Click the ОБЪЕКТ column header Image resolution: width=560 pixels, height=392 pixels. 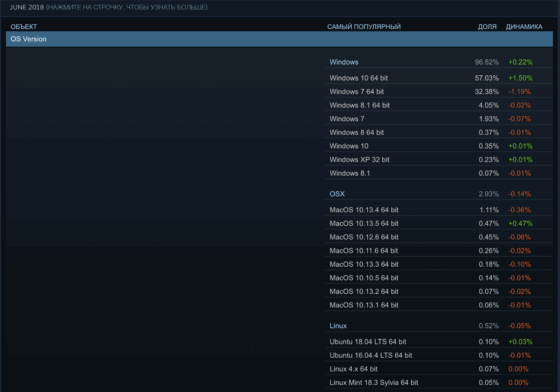click(24, 27)
